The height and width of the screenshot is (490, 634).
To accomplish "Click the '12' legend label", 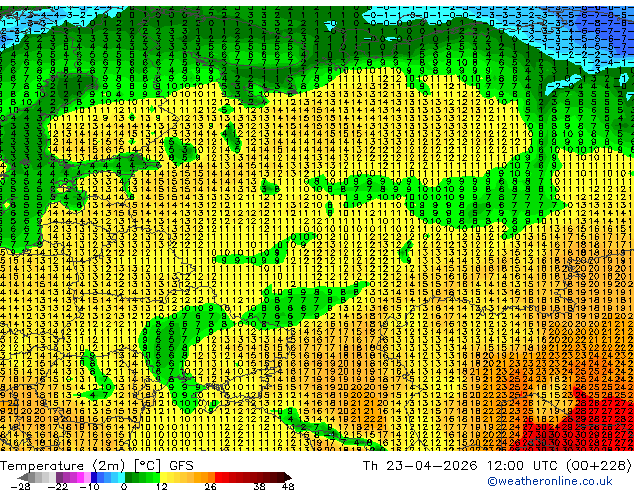I will click(162, 486).
